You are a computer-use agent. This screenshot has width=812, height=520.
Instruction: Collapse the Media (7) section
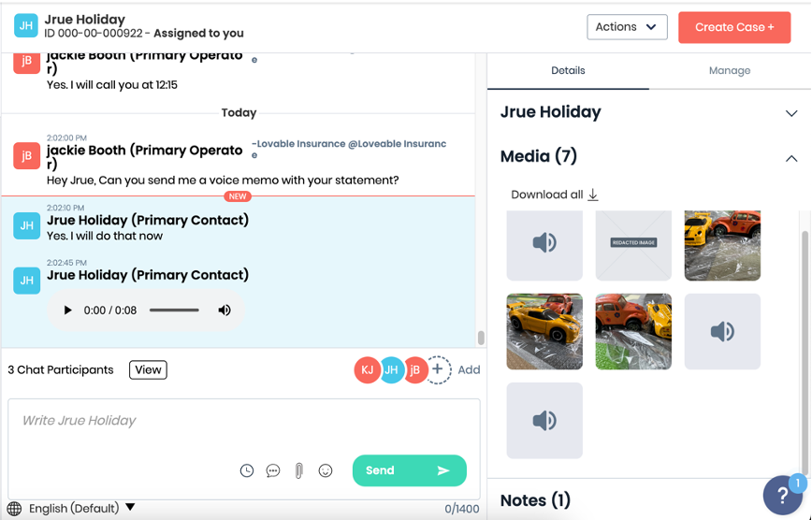790,157
